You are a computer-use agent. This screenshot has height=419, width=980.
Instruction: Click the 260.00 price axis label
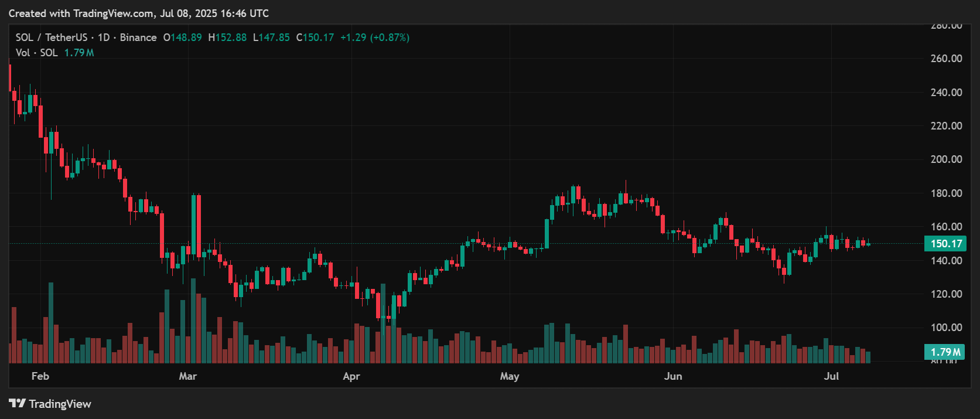(x=946, y=59)
